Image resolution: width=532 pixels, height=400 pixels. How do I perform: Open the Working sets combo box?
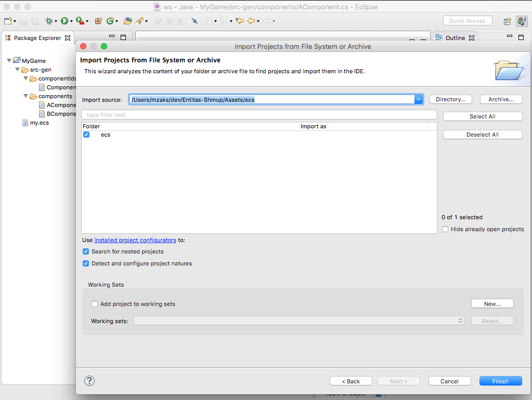299,321
